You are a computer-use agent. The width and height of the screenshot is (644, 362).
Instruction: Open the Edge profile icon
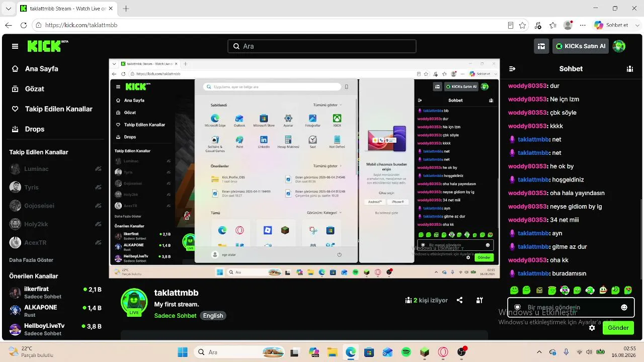(x=568, y=25)
